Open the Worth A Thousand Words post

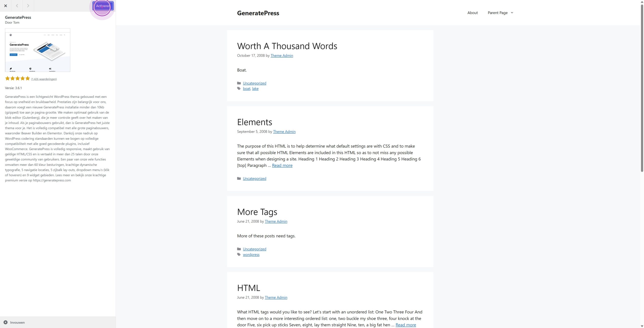click(x=287, y=46)
